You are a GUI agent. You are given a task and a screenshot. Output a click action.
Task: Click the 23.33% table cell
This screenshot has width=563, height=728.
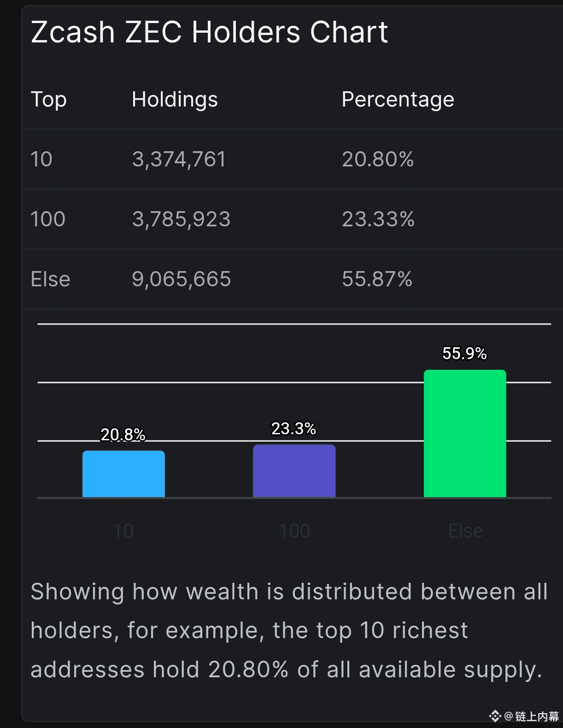(378, 219)
